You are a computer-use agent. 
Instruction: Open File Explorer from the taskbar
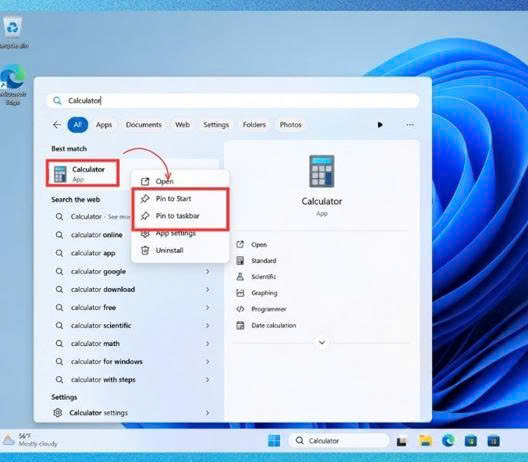425,440
